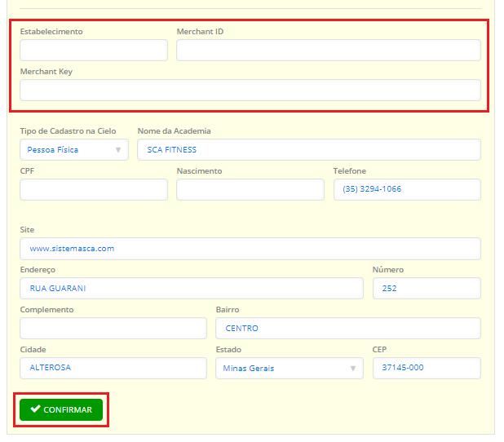
Task: Click the Telefone label
Action: pyautogui.click(x=349, y=170)
